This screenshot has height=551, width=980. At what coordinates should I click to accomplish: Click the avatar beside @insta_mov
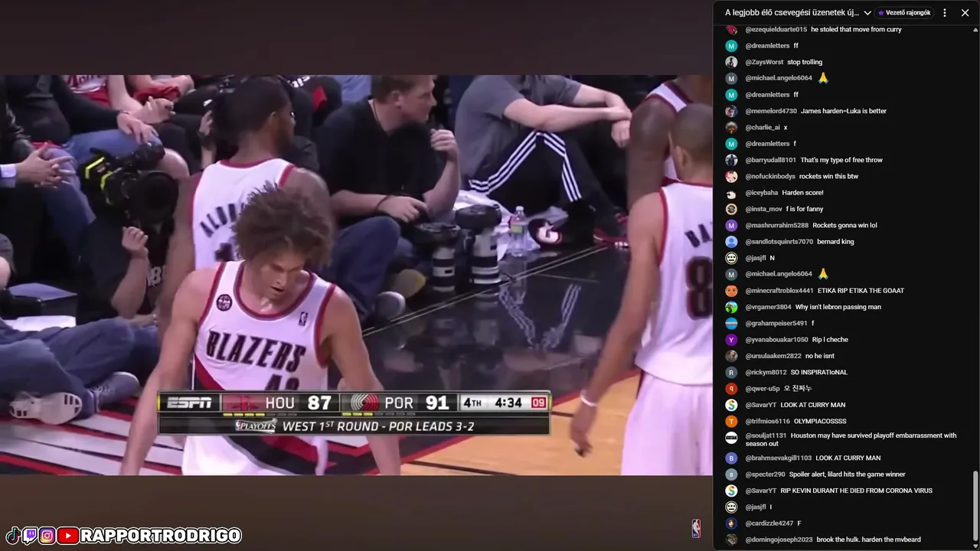point(731,209)
